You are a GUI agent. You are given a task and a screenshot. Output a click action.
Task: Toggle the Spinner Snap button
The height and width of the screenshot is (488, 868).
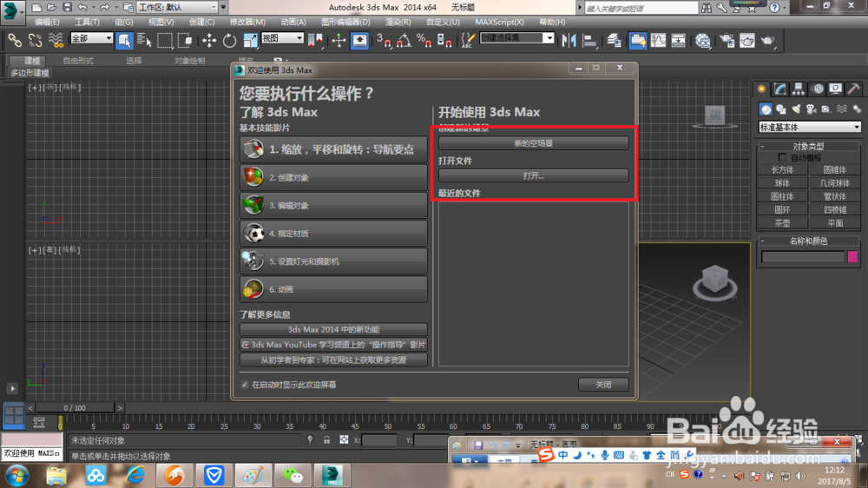pyautogui.click(x=444, y=41)
